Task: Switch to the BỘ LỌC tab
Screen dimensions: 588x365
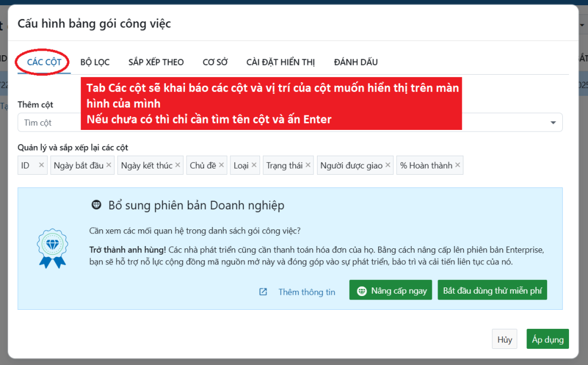Action: (x=95, y=62)
